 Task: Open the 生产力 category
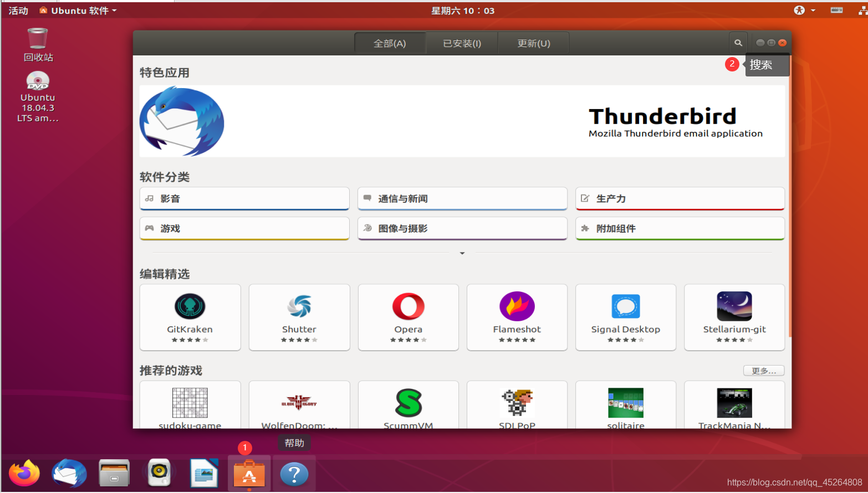679,198
